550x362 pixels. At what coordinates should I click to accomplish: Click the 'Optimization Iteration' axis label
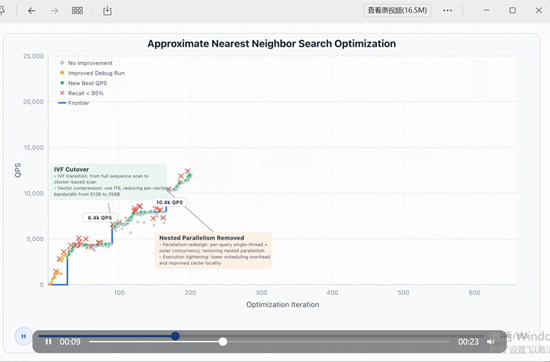click(x=283, y=304)
